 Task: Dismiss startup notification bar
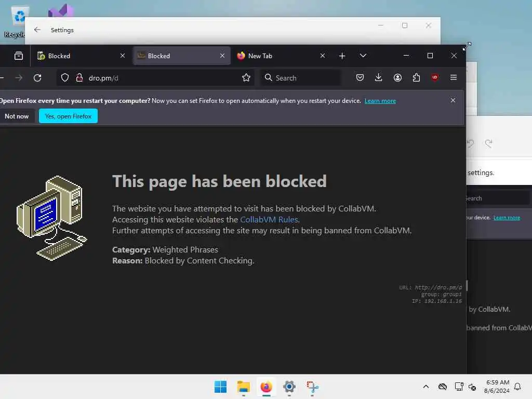point(453,100)
